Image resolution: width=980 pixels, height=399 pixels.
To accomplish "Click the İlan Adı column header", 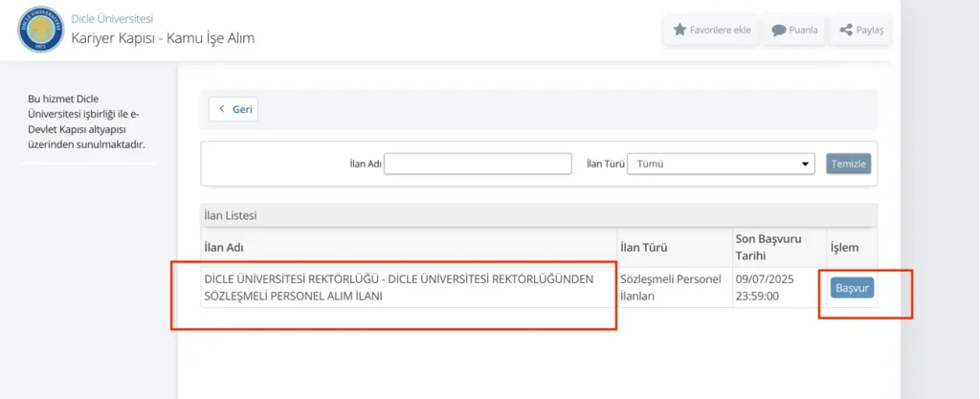I will 225,248.
